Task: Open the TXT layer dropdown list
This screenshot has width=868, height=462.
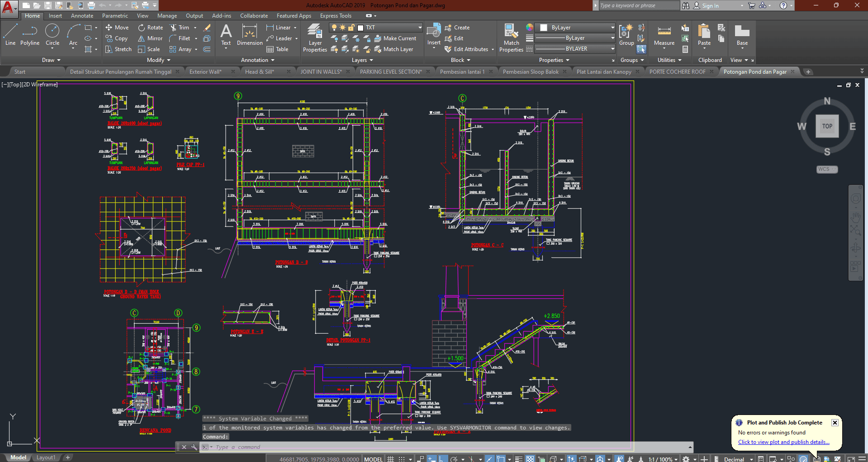Action: pos(419,28)
